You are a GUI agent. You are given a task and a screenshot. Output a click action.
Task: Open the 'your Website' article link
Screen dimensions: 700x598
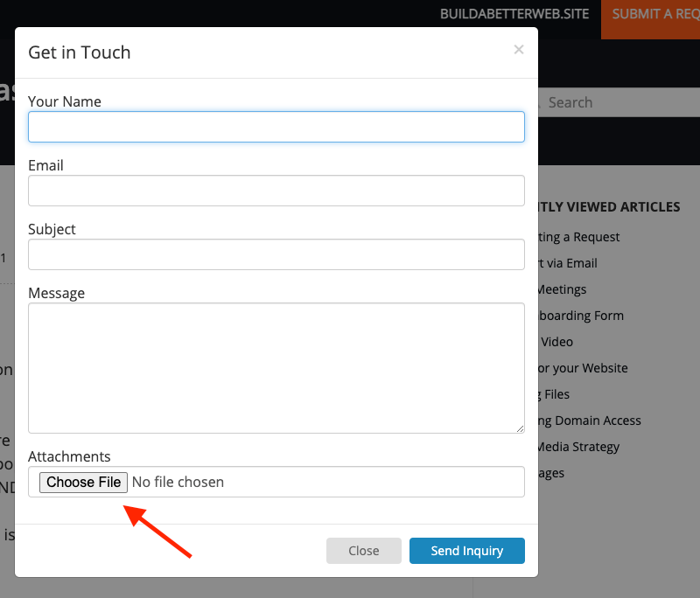point(584,368)
